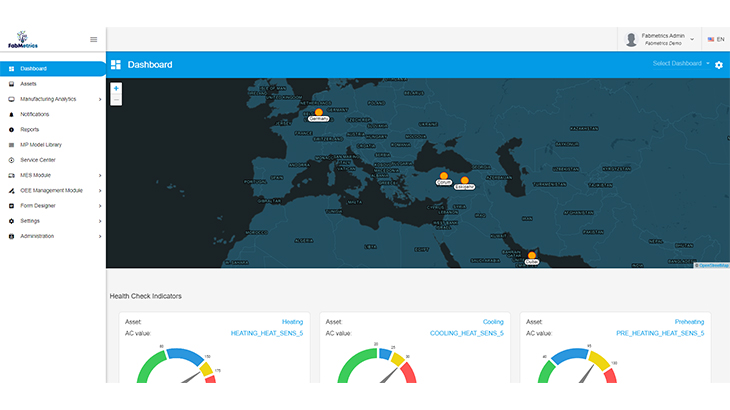730x410 pixels.
Task: Click the Dubai marker label
Action: (x=532, y=262)
